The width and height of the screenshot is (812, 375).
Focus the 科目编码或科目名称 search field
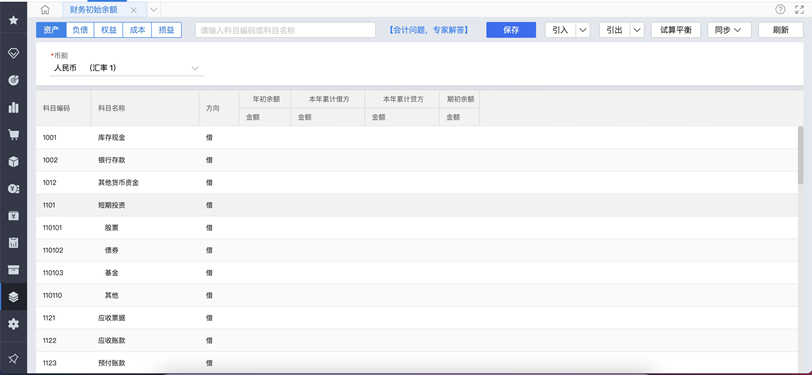coord(285,30)
